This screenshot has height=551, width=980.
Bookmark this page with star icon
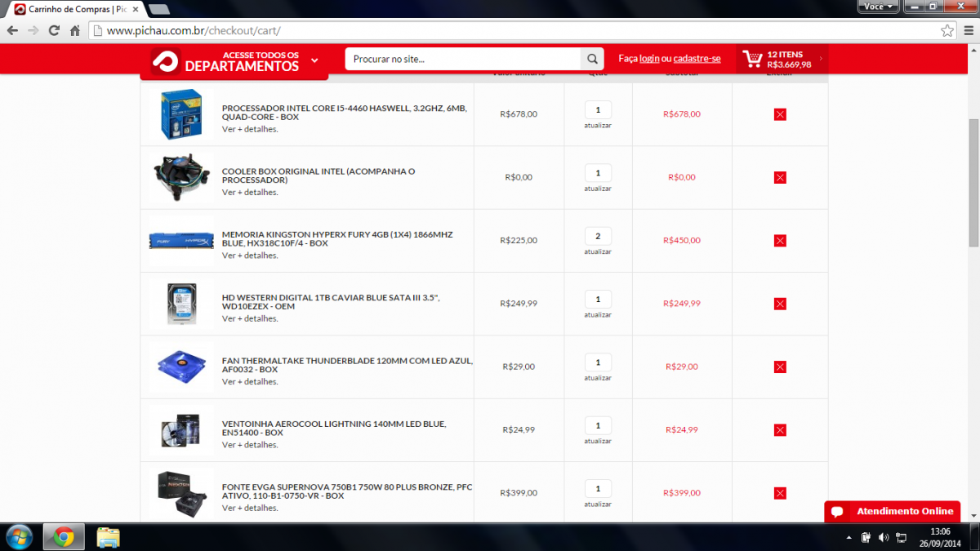[x=947, y=30]
